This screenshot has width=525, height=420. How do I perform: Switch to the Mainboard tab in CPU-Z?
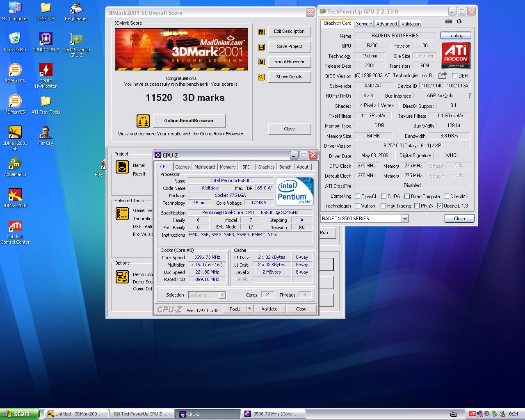click(205, 167)
